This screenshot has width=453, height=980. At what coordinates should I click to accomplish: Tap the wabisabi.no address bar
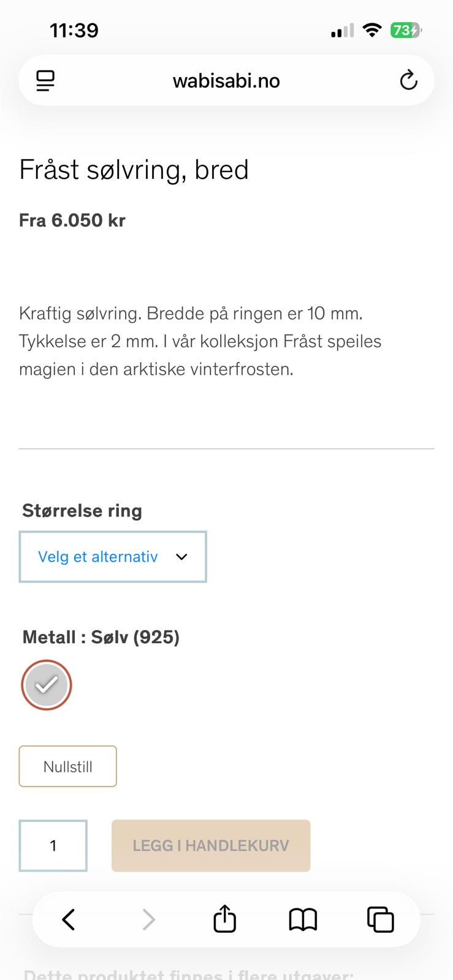click(x=226, y=80)
